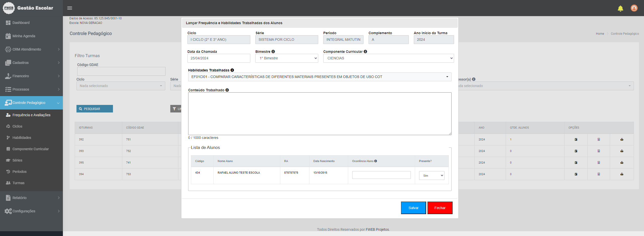Screen dimensions: 644x236
Task: Expand the Financeiro sidebar menu
Action: (x=31, y=76)
